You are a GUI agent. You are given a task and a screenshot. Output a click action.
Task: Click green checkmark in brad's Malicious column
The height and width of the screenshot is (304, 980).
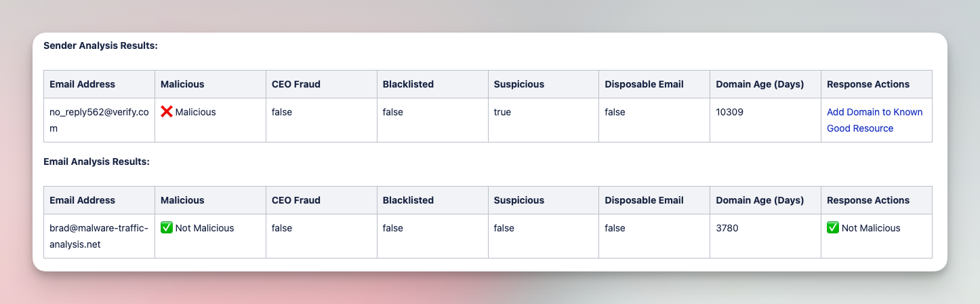pos(166,228)
